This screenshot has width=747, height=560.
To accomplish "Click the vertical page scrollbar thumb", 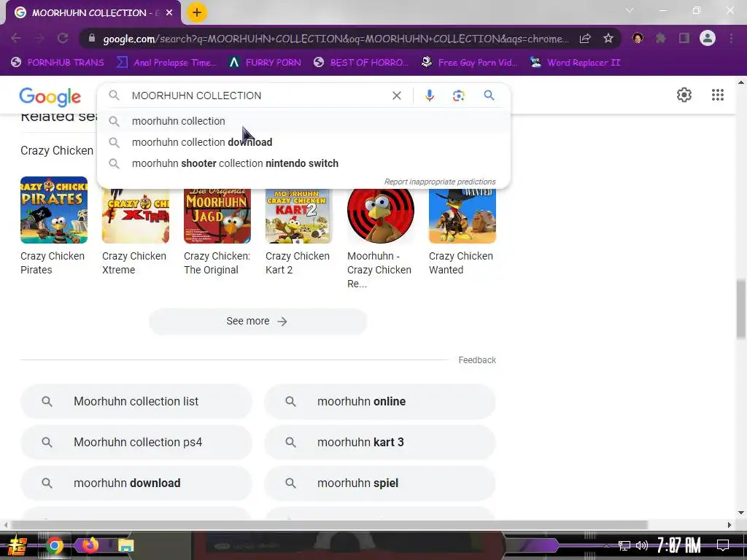I will [741, 309].
